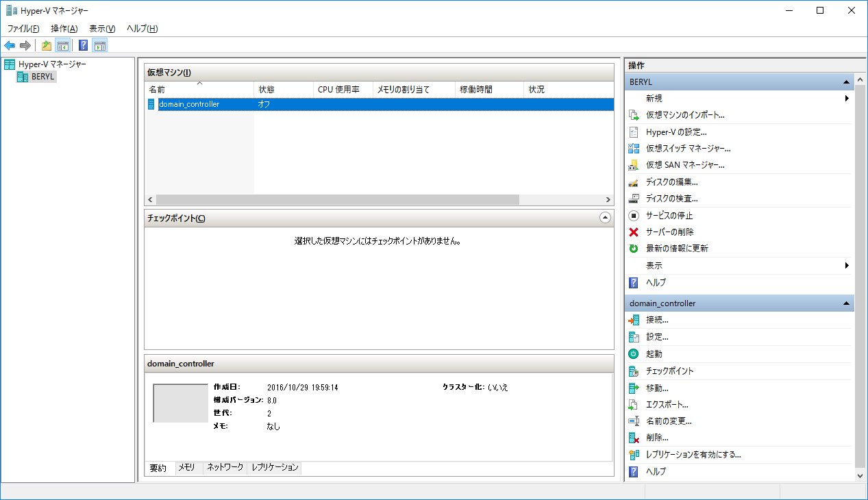Image resolution: width=868 pixels, height=500 pixels.
Task: Click the 設定 VM settings icon
Action: click(x=634, y=337)
